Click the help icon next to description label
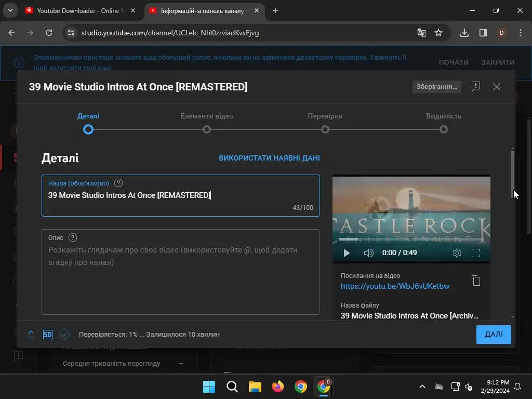Screen dimensions: 532x399 [x=73, y=237]
